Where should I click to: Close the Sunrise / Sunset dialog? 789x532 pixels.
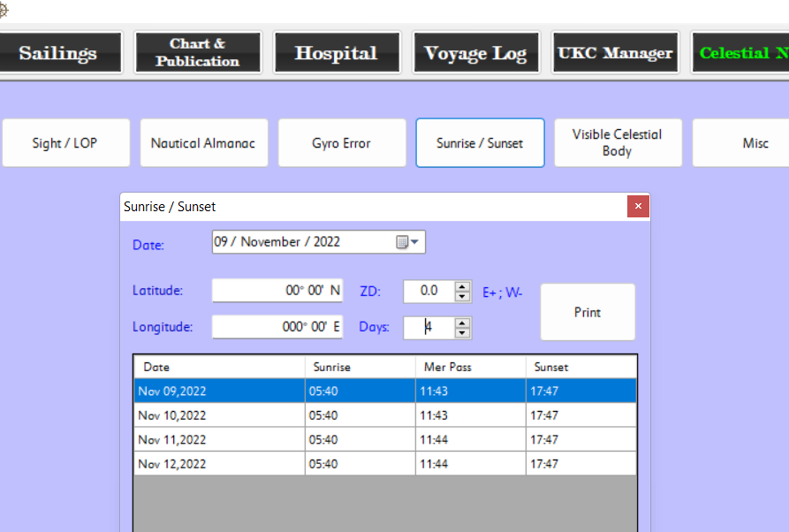click(638, 207)
